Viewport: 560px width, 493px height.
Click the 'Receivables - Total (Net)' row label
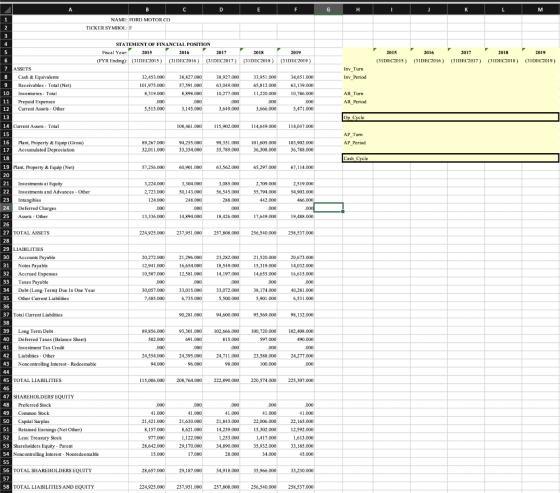(45, 85)
